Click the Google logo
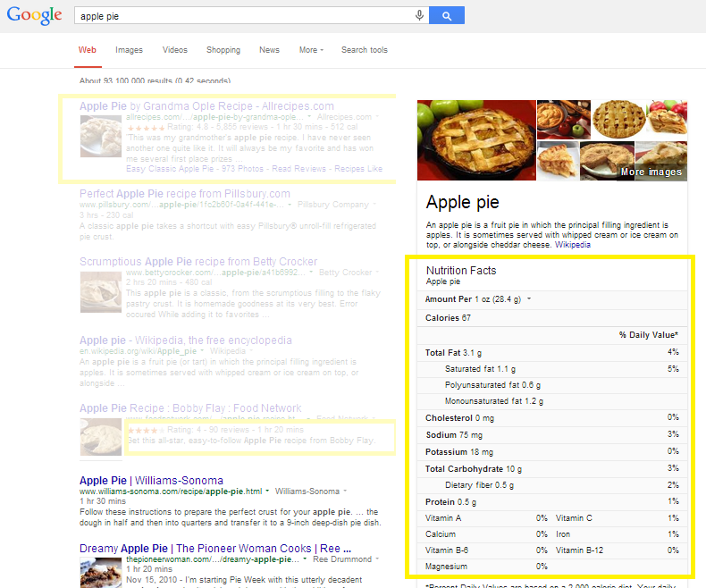Image resolution: width=706 pixels, height=588 pixels. 34,15
